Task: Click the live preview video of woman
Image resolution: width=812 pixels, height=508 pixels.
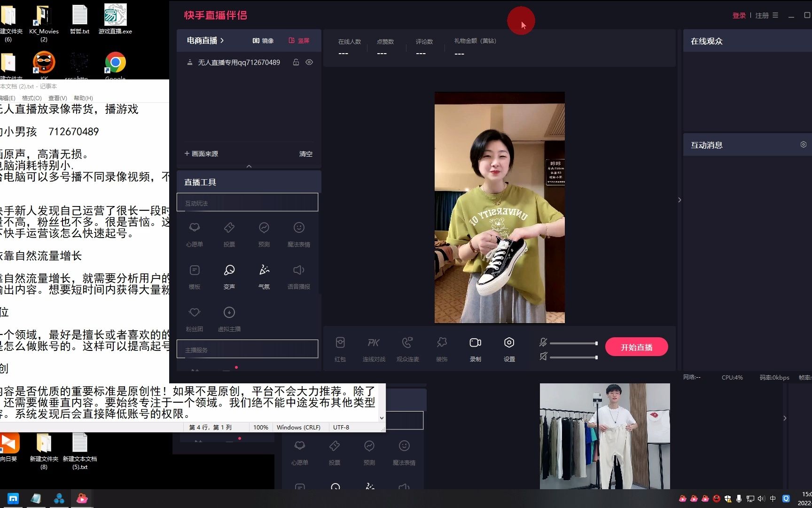Action: (x=500, y=207)
